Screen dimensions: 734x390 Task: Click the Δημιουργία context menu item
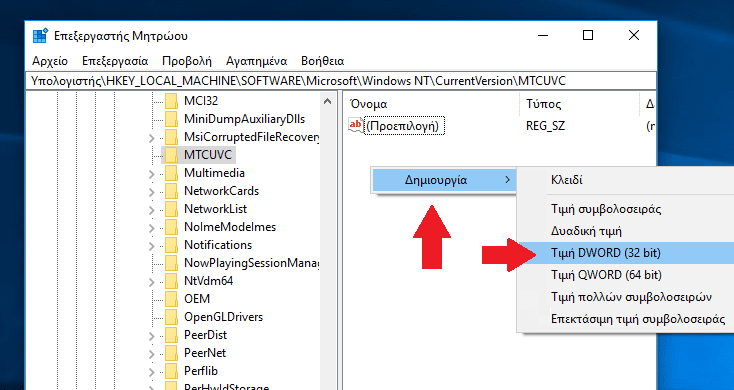pos(444,180)
